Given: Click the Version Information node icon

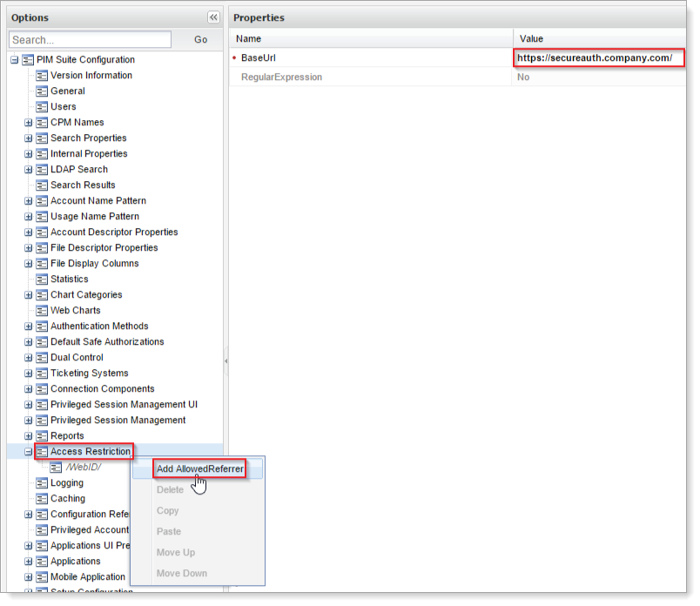Looking at the screenshot, I should 42,76.
